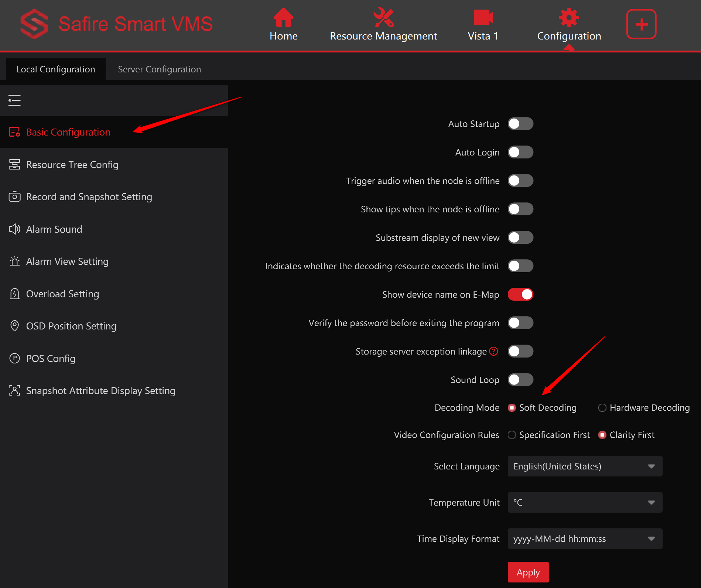Open the Temperature Unit dropdown

click(585, 502)
